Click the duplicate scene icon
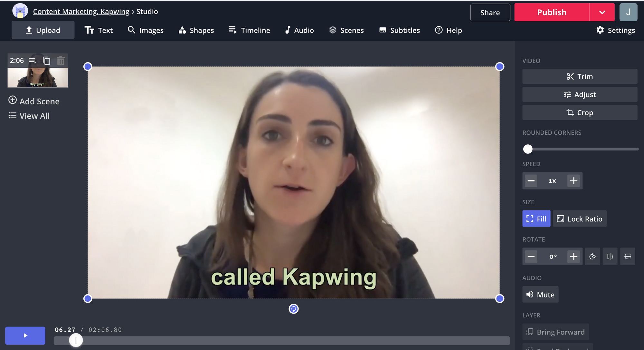Screen dimensions: 644x350 coord(47,61)
